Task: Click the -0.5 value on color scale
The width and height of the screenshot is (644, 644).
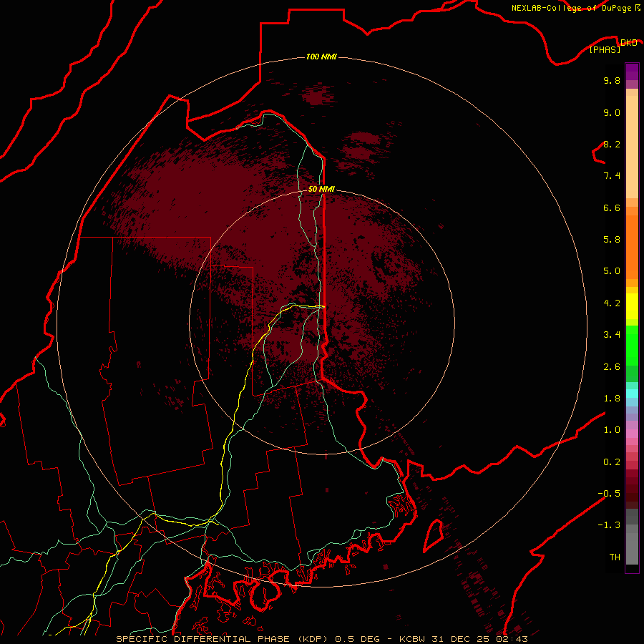Action: coord(609,494)
